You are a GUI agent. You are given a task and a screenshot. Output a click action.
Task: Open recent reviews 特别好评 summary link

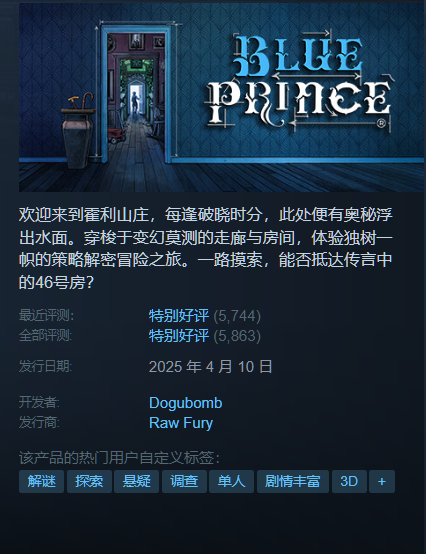pos(179,316)
